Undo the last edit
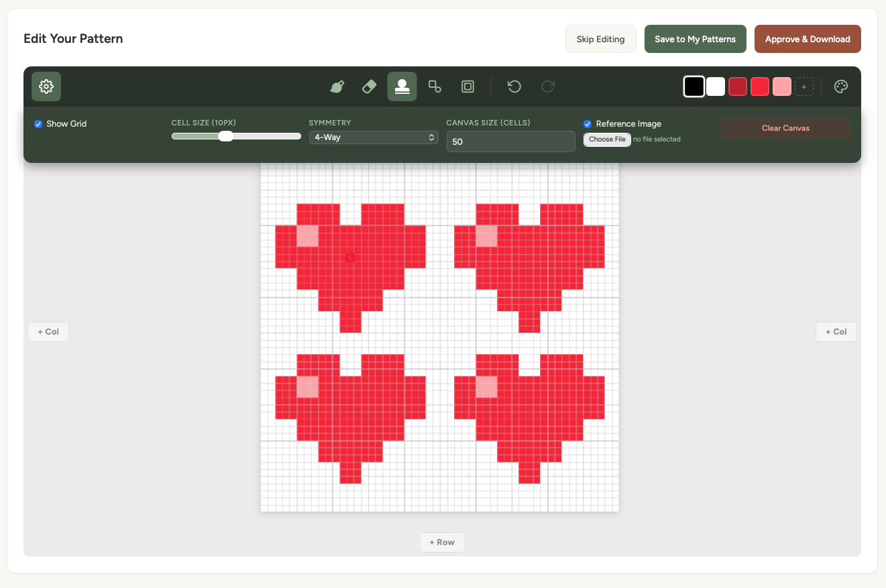Screen dimensions: 886x588 (514, 86)
